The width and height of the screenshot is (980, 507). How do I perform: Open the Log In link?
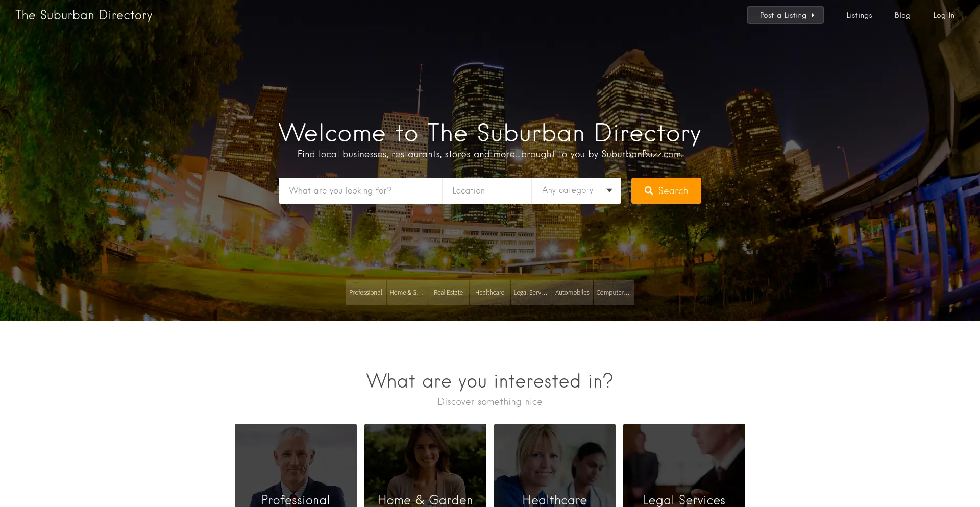(944, 15)
